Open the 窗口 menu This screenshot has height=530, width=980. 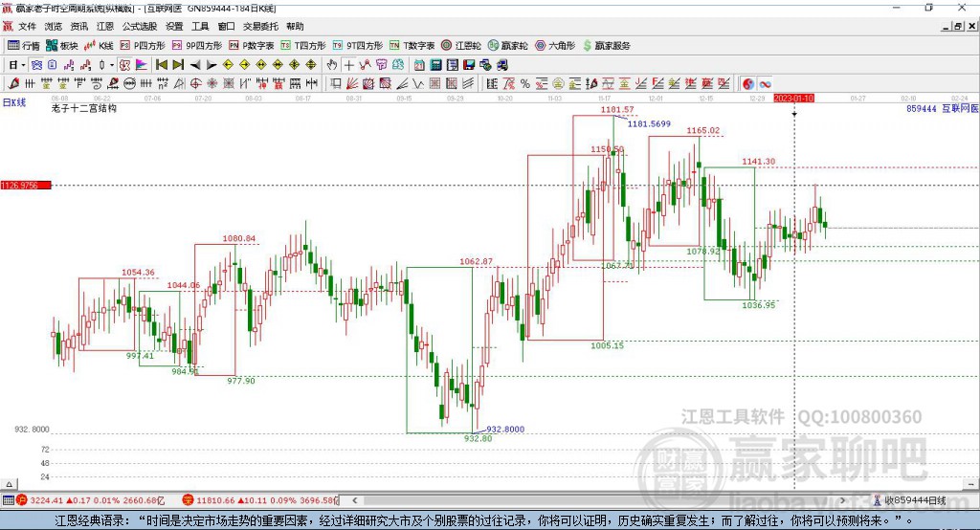tap(226, 26)
